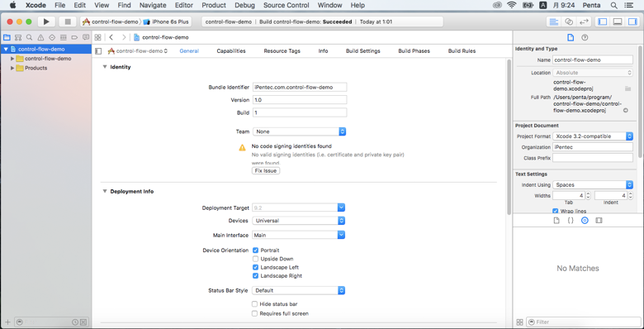Choose project location folder icon
This screenshot has height=329, width=644.
(627, 88)
